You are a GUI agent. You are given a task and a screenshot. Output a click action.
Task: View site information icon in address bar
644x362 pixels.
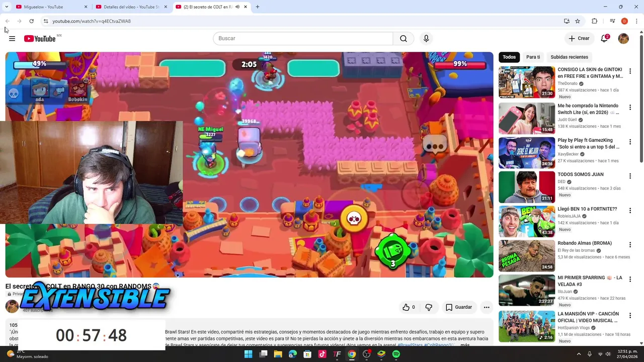(x=46, y=21)
